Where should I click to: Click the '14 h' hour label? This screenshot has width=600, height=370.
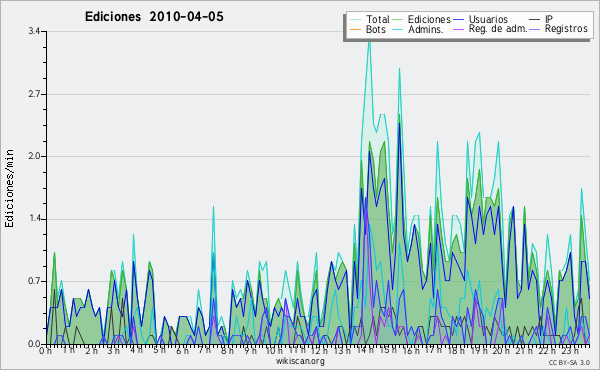point(365,350)
